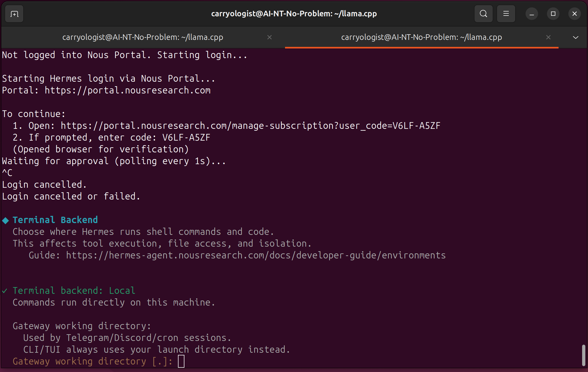
Task: Click the 'To continue:' line
Action: 34,114
